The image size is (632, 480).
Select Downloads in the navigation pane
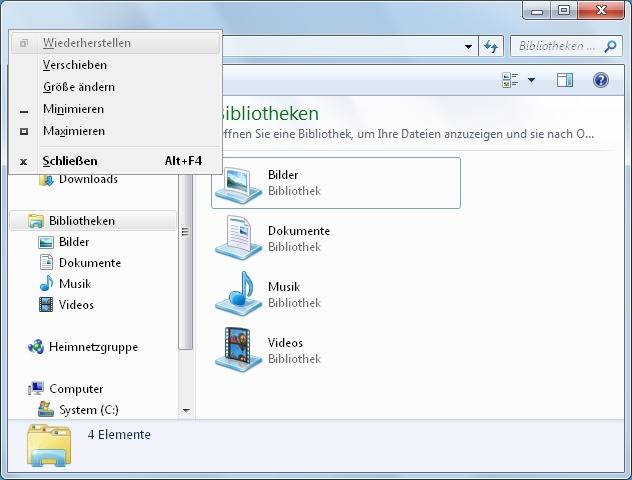[x=88, y=179]
